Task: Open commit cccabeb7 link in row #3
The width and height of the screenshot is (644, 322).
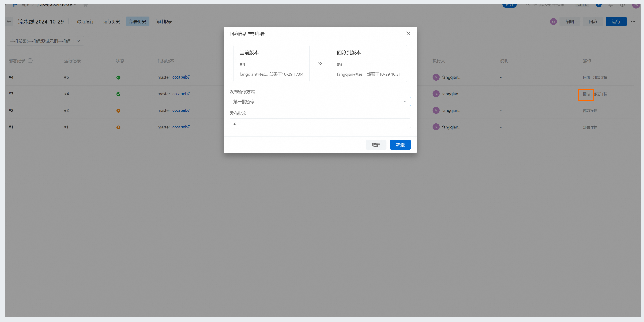Action: pos(181,94)
